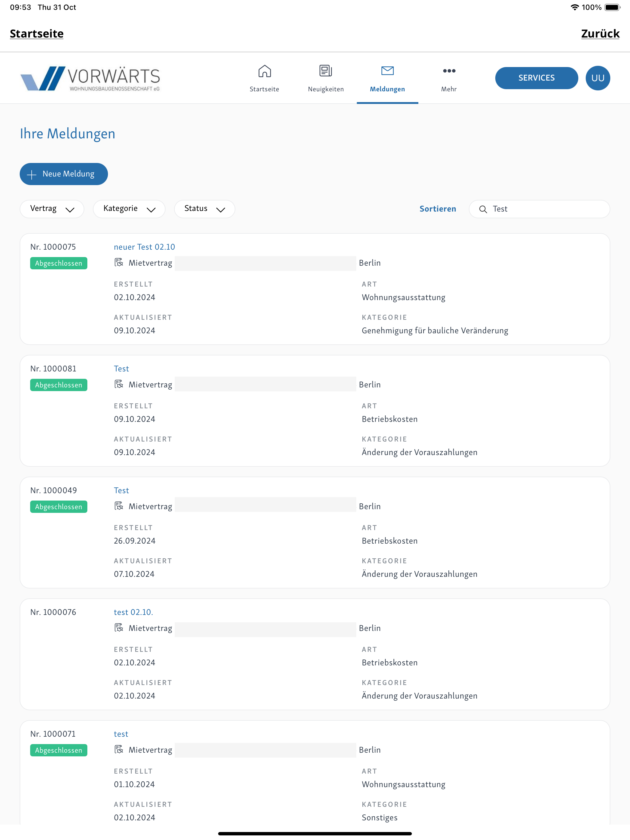This screenshot has width=630, height=840.
Task: Open the "Test" report Nr. 1000081
Action: [121, 369]
